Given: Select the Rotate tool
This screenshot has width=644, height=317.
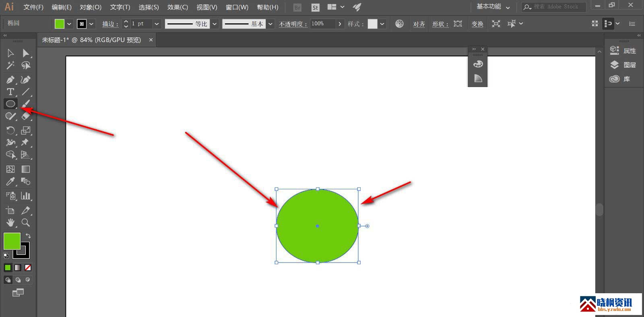Looking at the screenshot, I should [10, 131].
